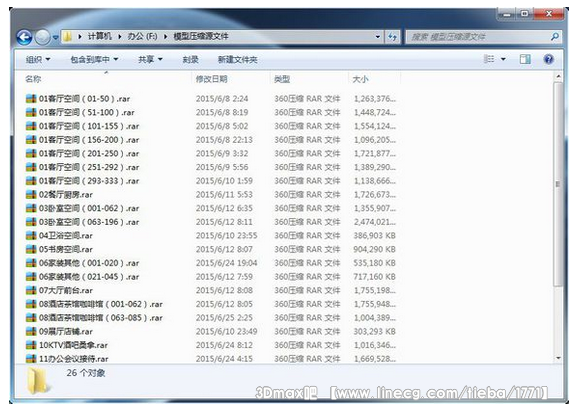
Task: Click the 刻录 toolbar button
Action: [190, 60]
